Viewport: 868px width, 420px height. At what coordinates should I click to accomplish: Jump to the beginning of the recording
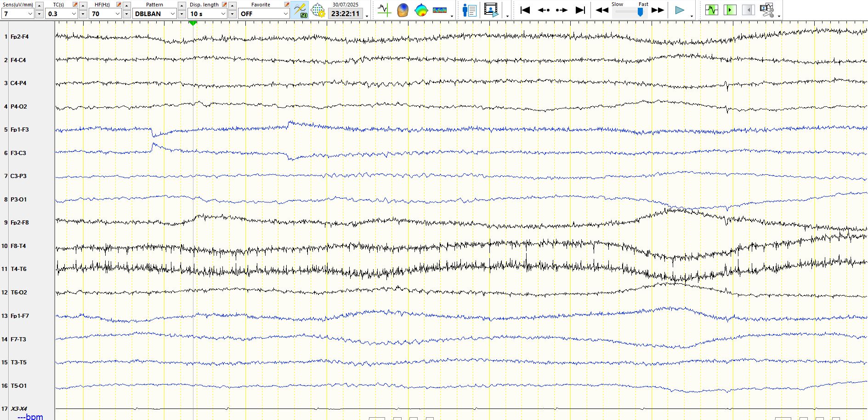coord(525,10)
